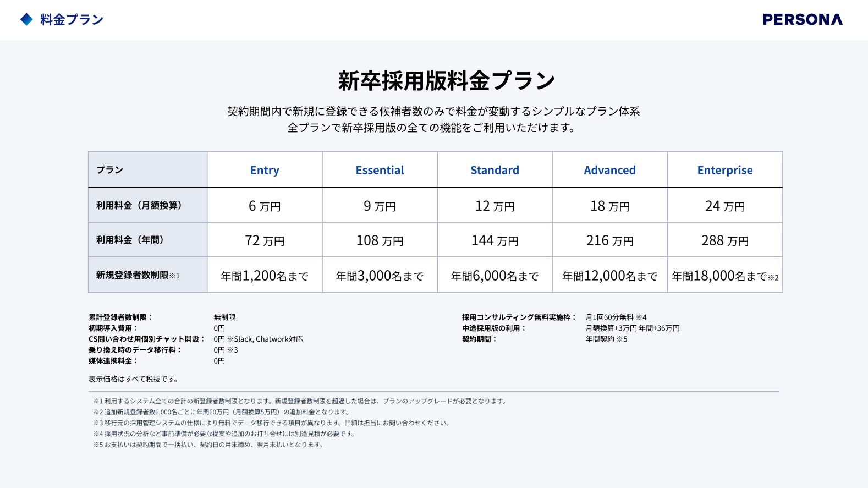The width and height of the screenshot is (868, 488).
Task: Click the 288 万円 annual price cell
Action: point(725,240)
